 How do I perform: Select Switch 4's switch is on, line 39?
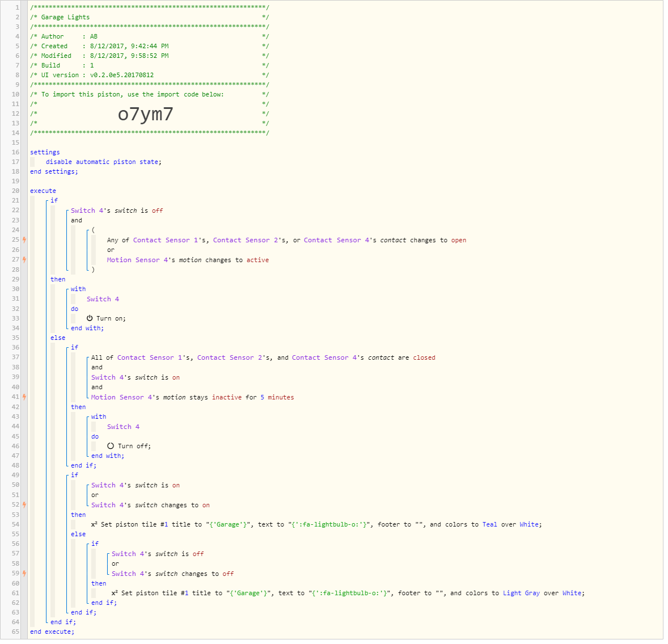[x=136, y=378]
